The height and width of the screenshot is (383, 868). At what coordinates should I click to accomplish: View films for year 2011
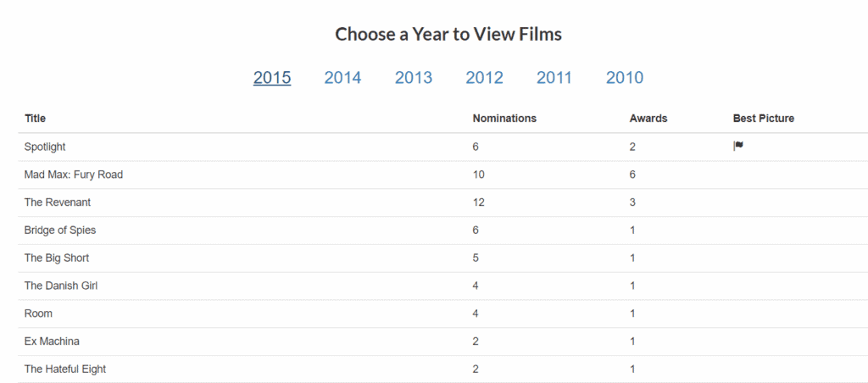pos(554,78)
